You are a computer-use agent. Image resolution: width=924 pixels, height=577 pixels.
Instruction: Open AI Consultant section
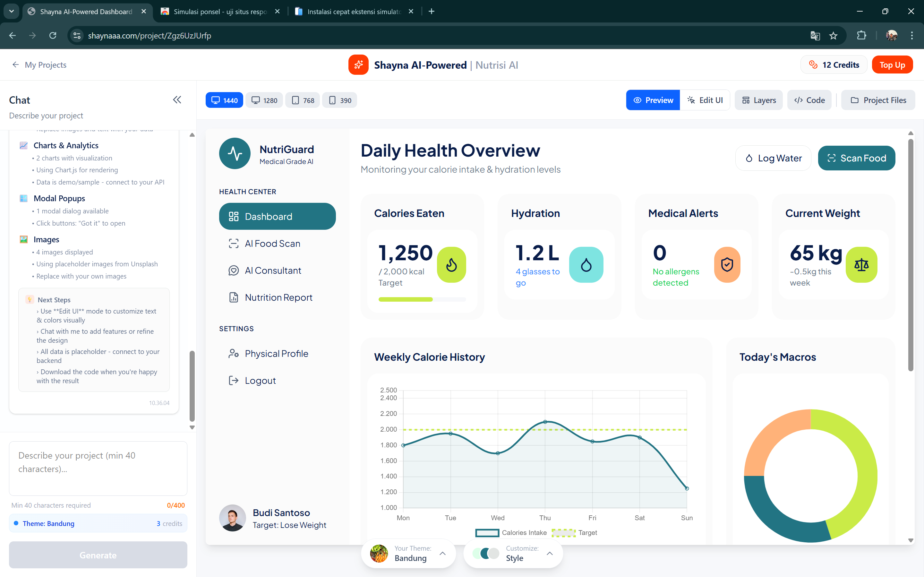pos(273,270)
